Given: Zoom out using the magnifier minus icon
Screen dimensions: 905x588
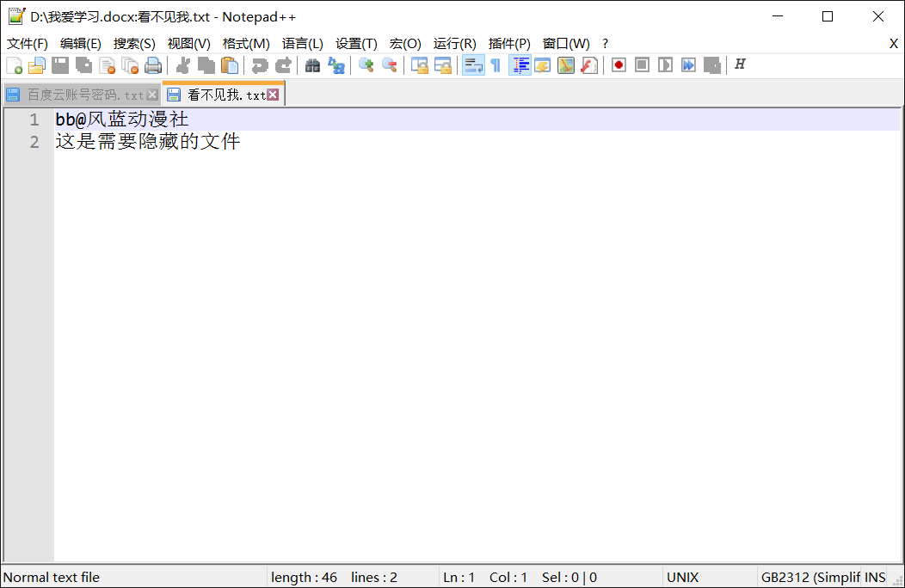Looking at the screenshot, I should [390, 65].
